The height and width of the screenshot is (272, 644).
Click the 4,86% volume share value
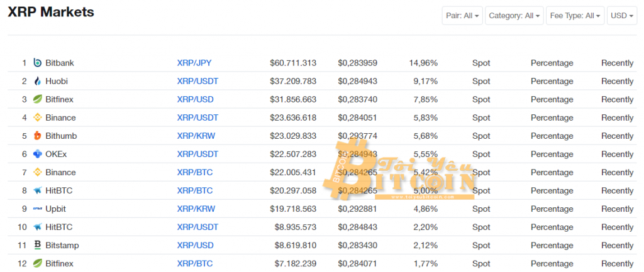[426, 209]
